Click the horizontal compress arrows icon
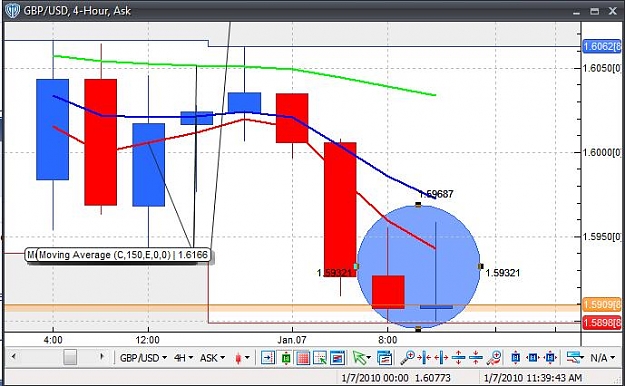The width and height of the screenshot is (625, 386). (425, 358)
